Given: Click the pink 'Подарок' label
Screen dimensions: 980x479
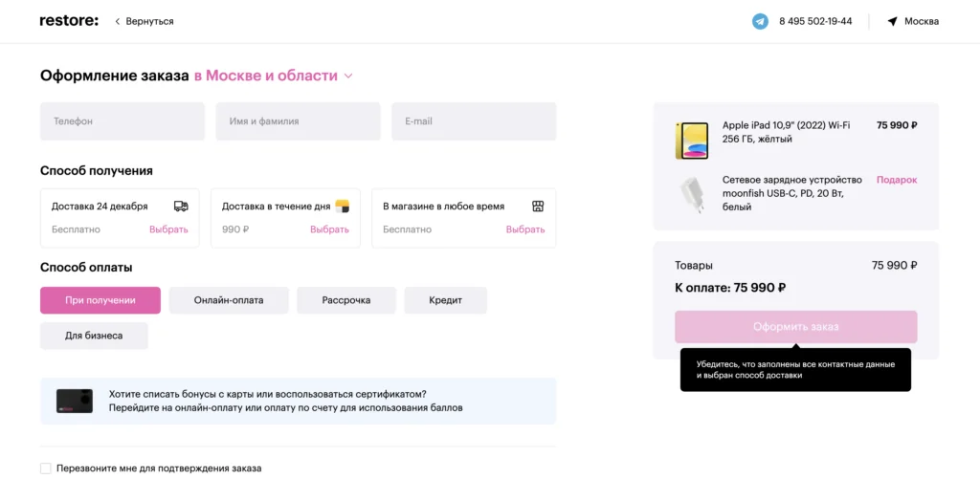Looking at the screenshot, I should click(x=896, y=180).
